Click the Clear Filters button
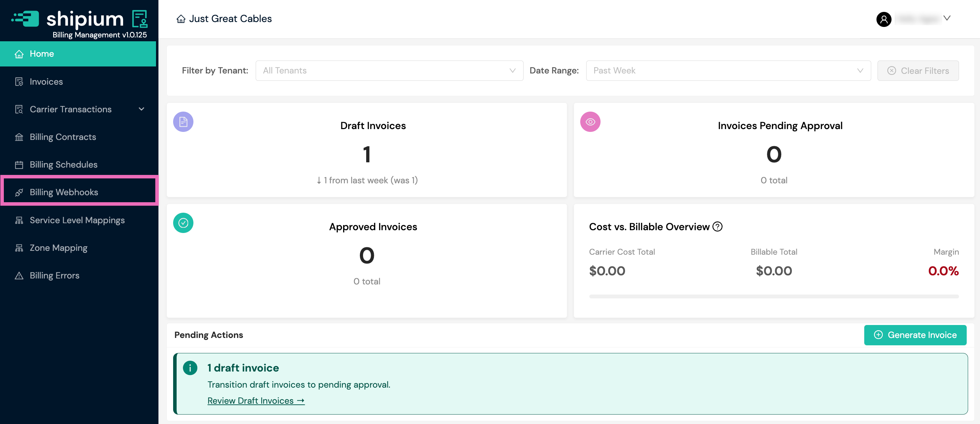 [x=918, y=71]
